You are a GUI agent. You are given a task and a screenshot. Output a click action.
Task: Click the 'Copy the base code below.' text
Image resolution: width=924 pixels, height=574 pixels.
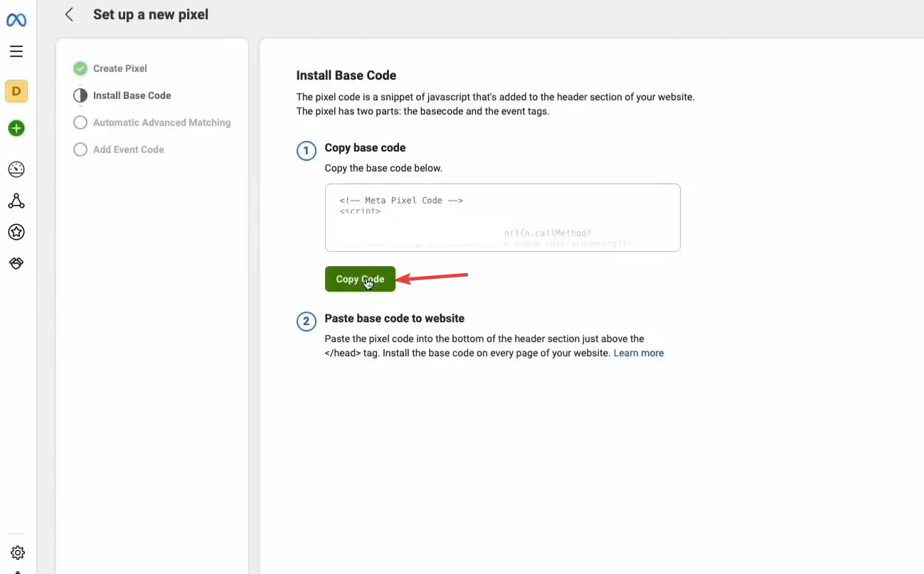coord(383,169)
